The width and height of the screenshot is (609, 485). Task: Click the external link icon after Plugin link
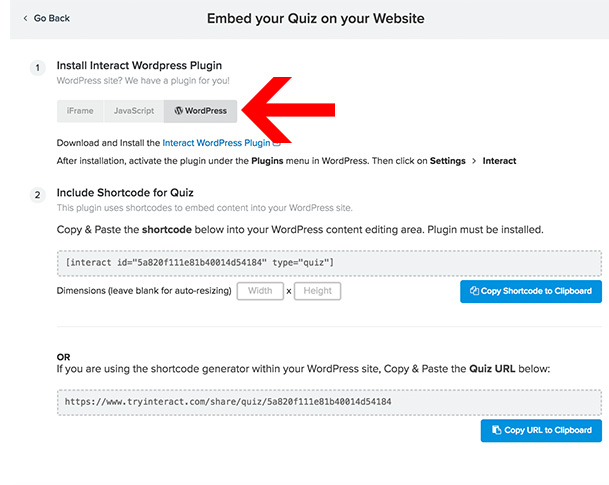[x=277, y=143]
